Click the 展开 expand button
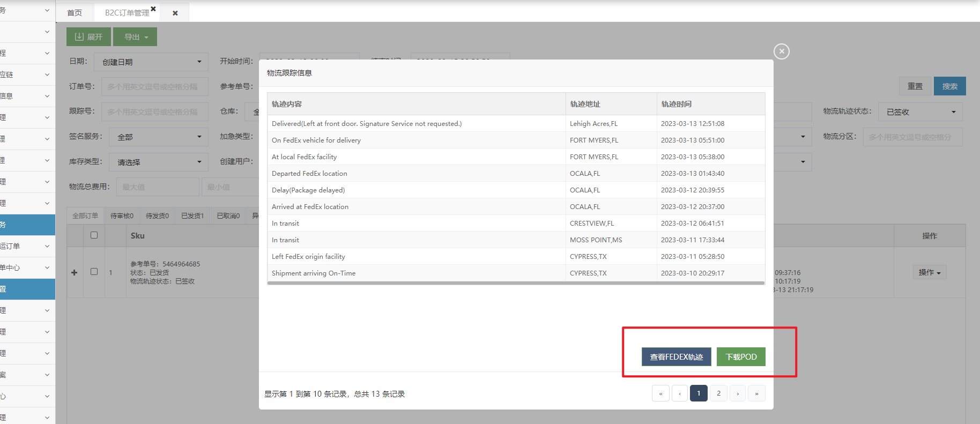980x424 pixels. pos(88,36)
